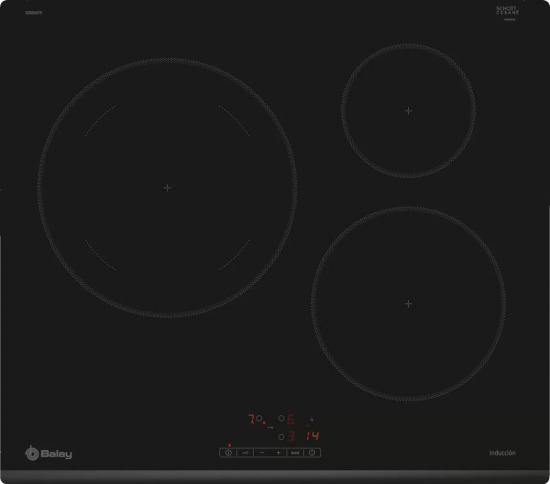The image size is (550, 484).
Task: Click center cross of bottom-right zone
Action: tap(408, 304)
